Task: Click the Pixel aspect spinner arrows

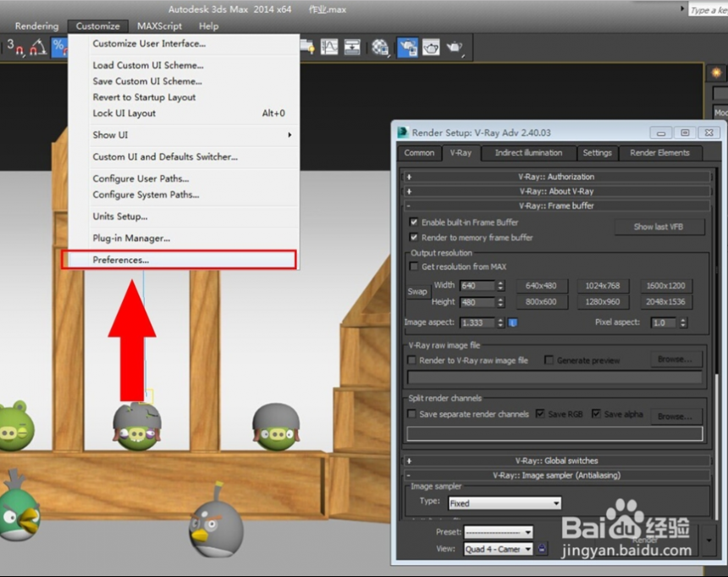Action: tap(683, 322)
